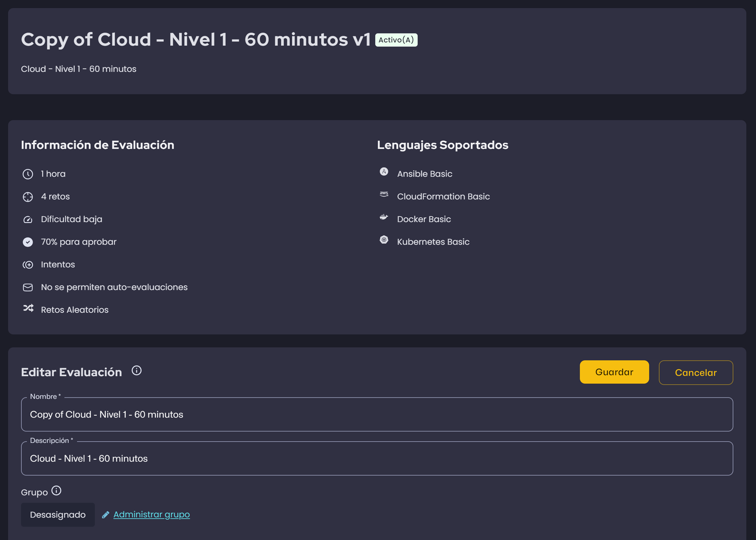
Task: Open the Grupo info icon
Action: 56,491
